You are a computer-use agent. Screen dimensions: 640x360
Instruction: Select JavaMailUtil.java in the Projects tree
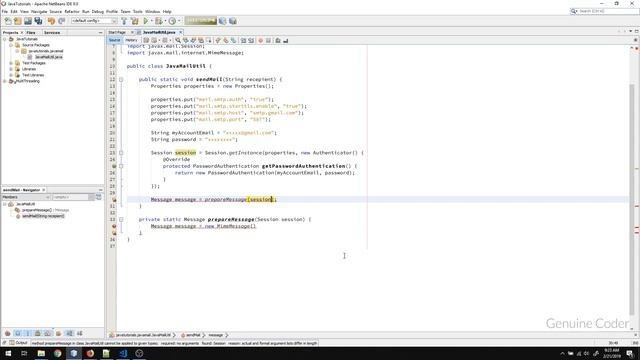click(x=49, y=57)
